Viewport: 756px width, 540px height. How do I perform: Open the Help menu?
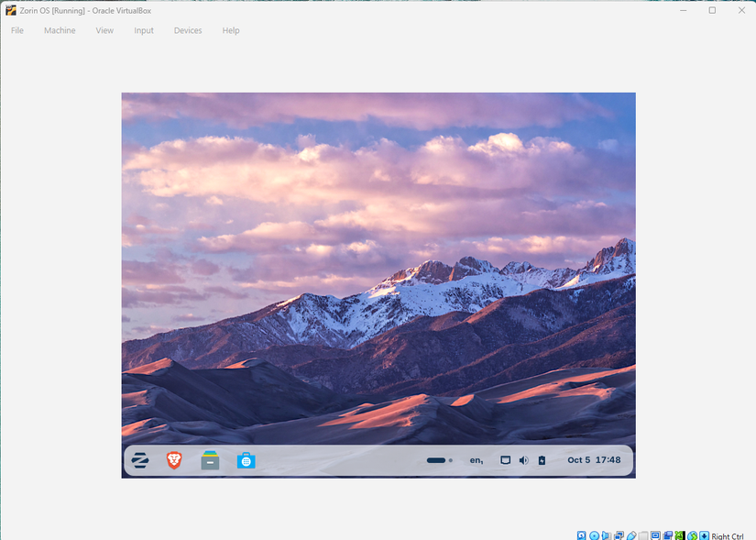coord(231,30)
